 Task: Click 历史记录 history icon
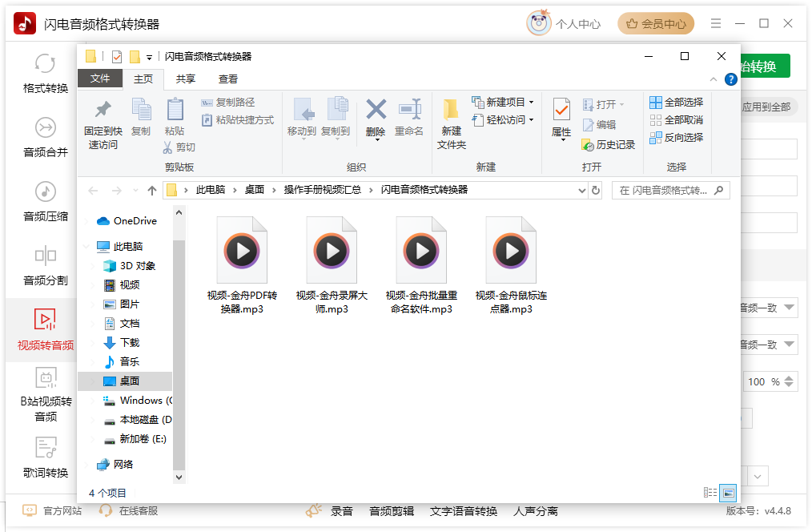point(609,145)
